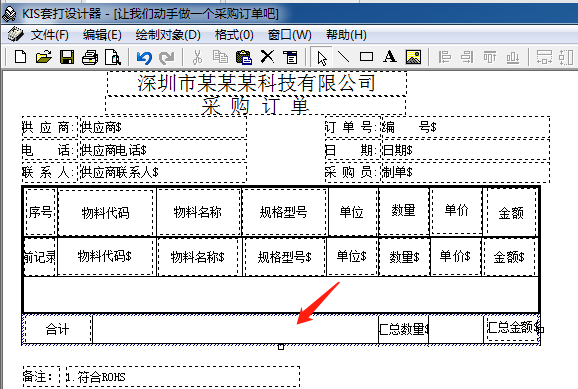Select the 单价 header cell

456,211
